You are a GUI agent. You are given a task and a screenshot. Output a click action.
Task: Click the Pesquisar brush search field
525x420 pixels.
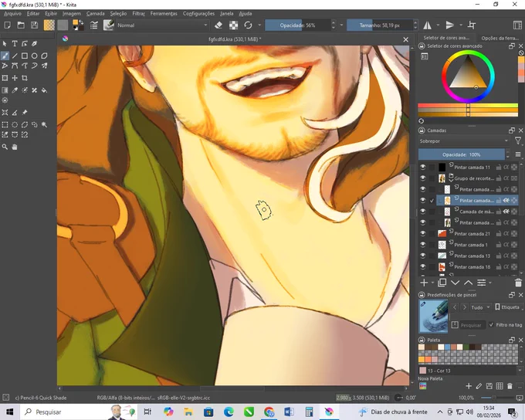point(470,325)
